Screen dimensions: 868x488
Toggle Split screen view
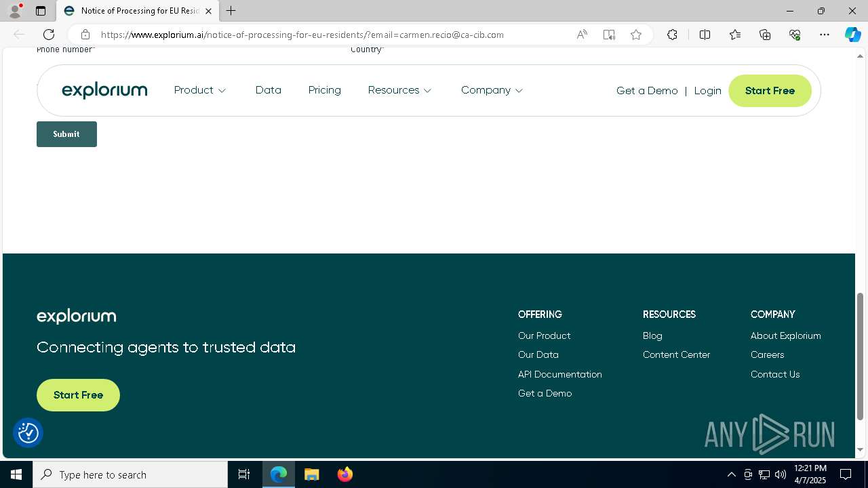tap(705, 35)
